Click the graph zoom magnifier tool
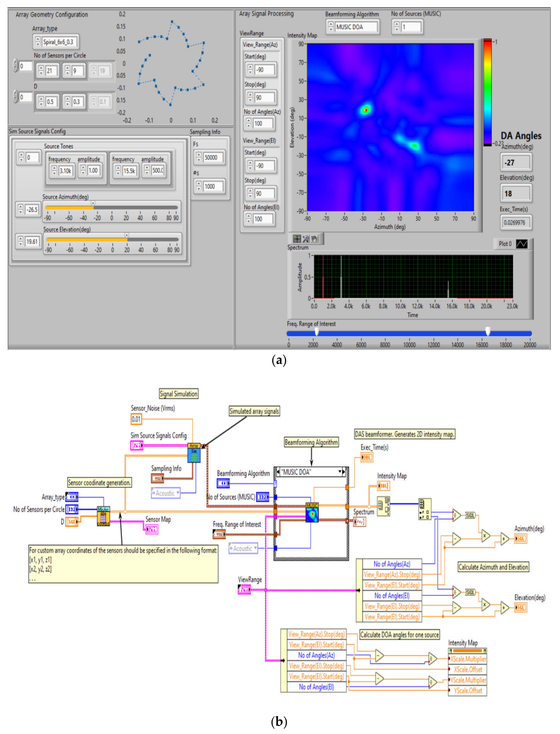The image size is (560, 734). coord(305,238)
